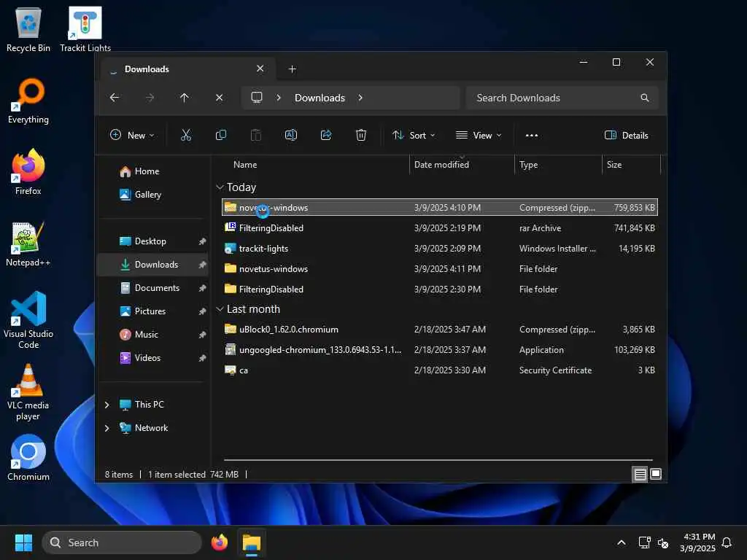The height and width of the screenshot is (560, 747).
Task: Go forward with the right arrow
Action: click(x=150, y=98)
